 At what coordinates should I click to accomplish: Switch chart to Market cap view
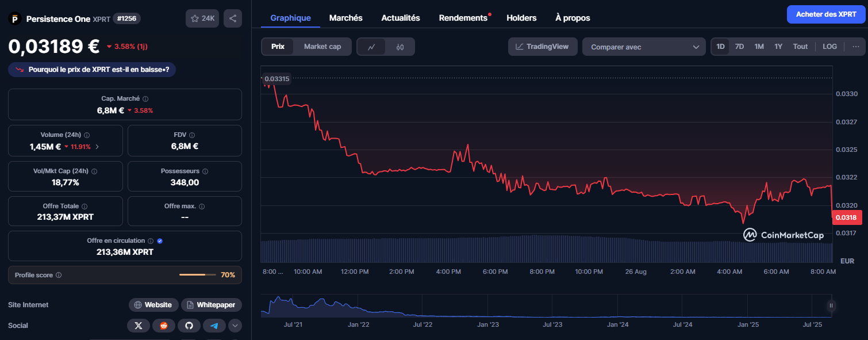point(322,47)
